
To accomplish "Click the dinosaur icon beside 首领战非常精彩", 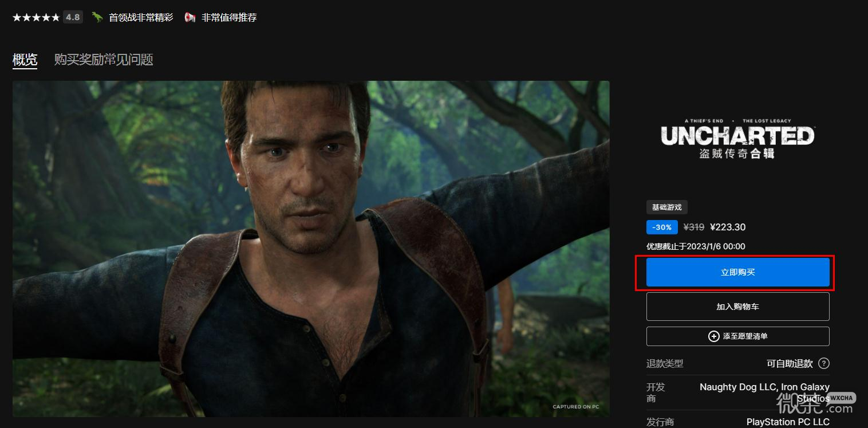I will pyautogui.click(x=97, y=17).
